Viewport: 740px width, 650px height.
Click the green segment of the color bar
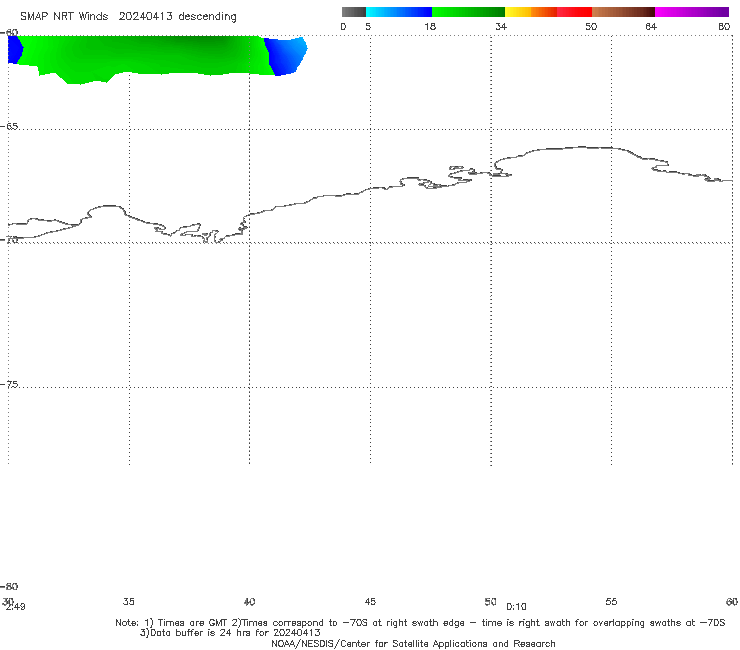pyautogui.click(x=468, y=12)
